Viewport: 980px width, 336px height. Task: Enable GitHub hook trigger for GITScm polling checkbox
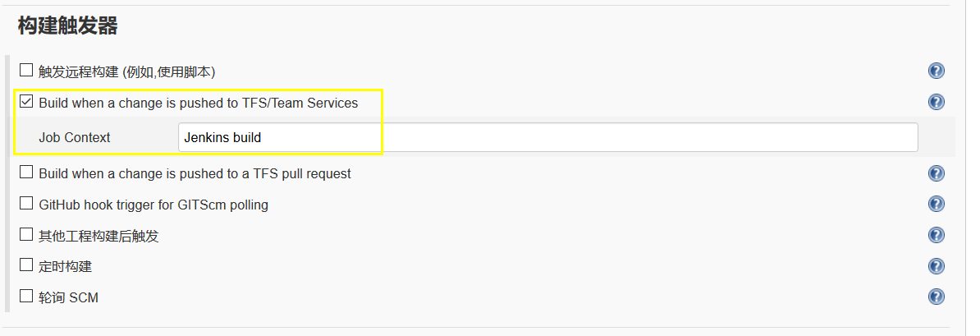[26, 204]
